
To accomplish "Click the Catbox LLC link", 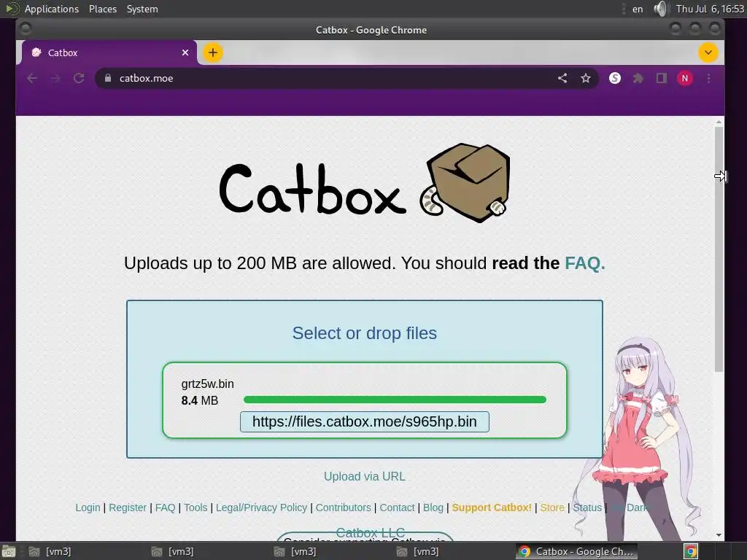I will (x=370, y=532).
